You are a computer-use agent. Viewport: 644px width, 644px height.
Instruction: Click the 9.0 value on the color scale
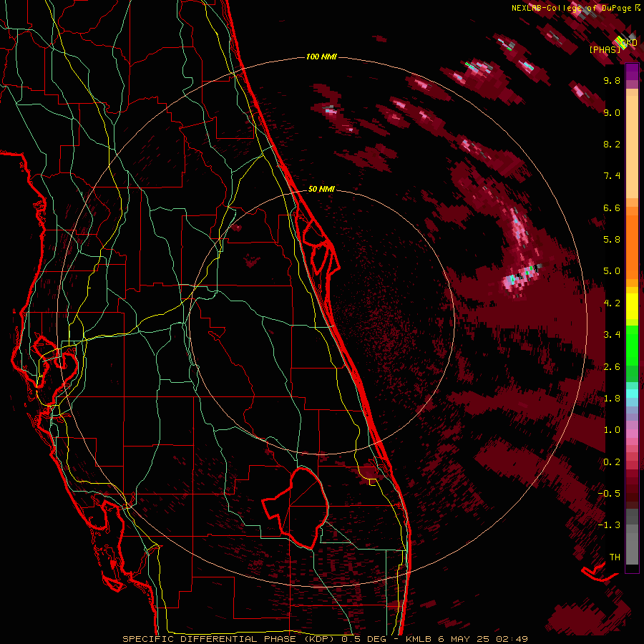pyautogui.click(x=612, y=112)
